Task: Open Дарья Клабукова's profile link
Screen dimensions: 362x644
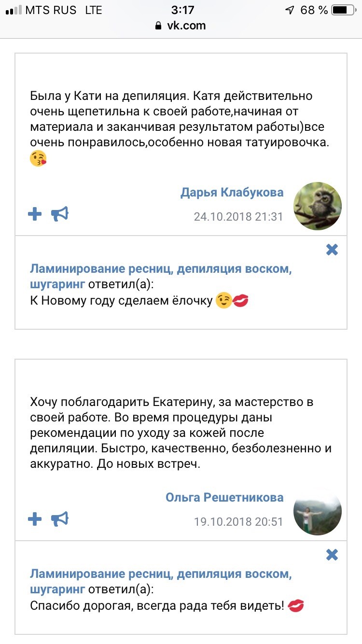Action: tap(232, 193)
